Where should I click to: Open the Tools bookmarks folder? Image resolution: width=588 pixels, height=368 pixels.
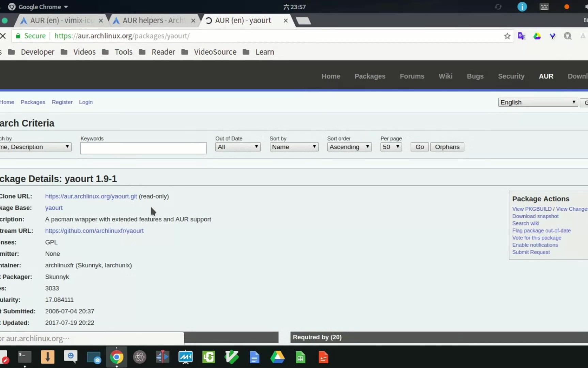pyautogui.click(x=117, y=52)
